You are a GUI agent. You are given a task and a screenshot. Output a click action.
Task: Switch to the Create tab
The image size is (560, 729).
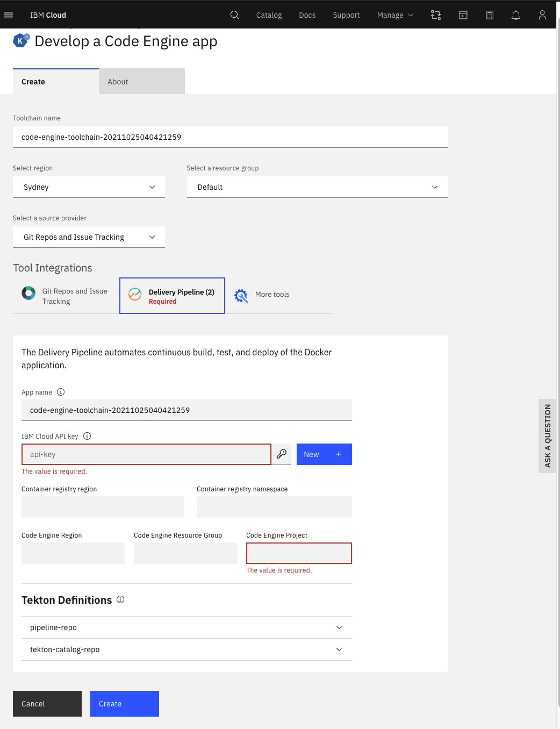[x=56, y=82]
